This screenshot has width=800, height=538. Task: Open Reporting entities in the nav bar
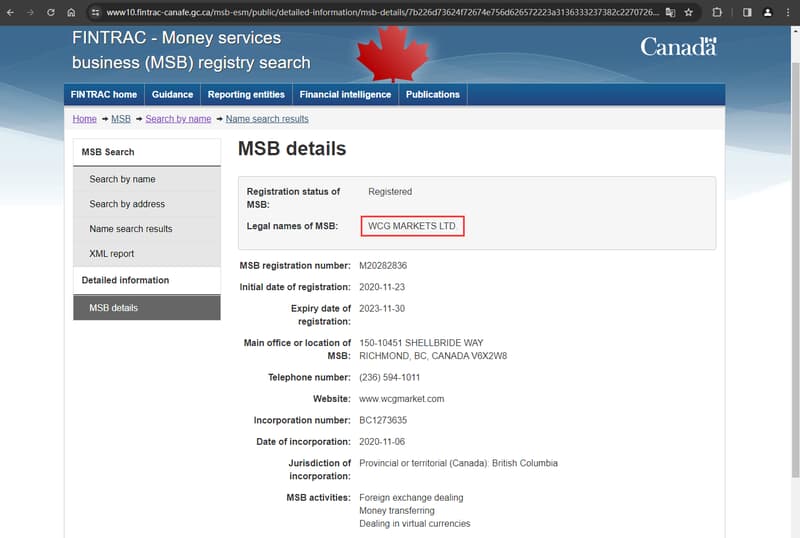pyautogui.click(x=246, y=95)
